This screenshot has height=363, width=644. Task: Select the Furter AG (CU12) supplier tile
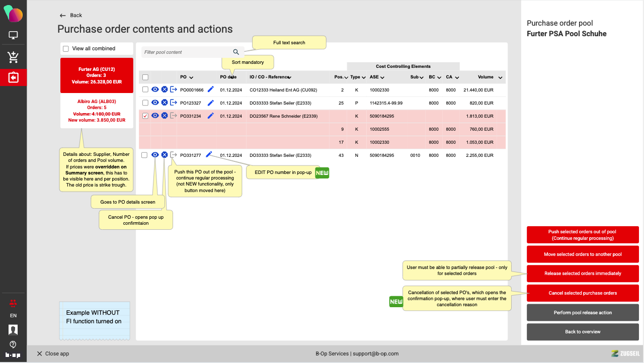point(97,75)
